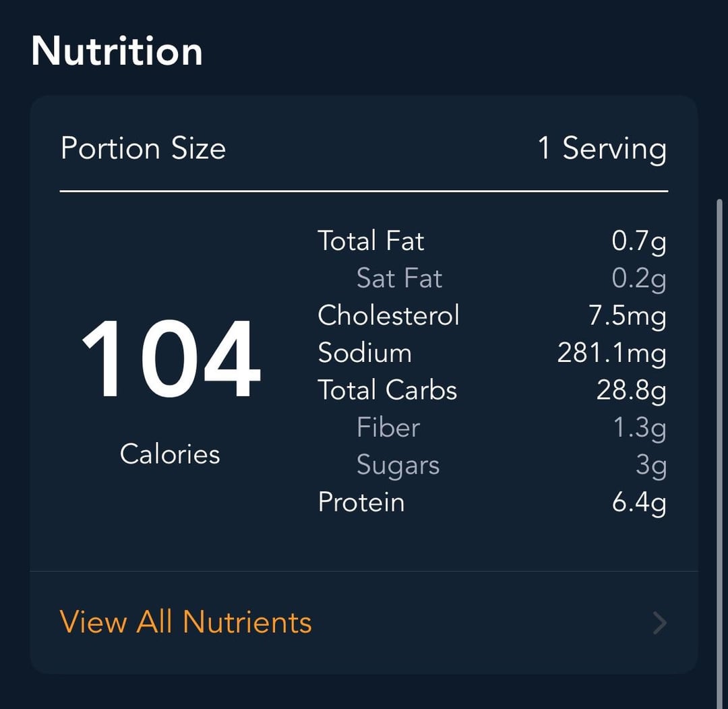Tap the Cholesterol nutrient label
Screen dimensions: 728x709
[x=389, y=315]
